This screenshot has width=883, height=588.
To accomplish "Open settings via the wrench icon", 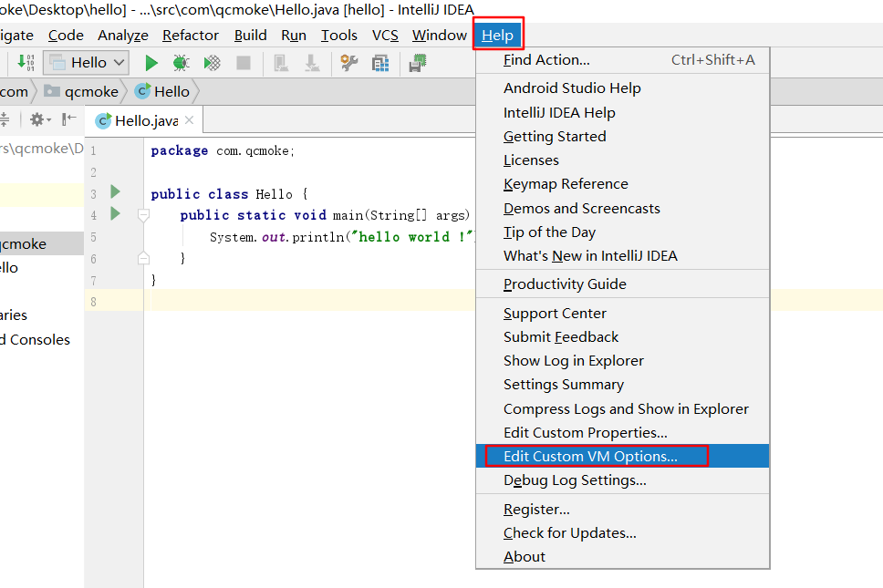I will click(349, 63).
